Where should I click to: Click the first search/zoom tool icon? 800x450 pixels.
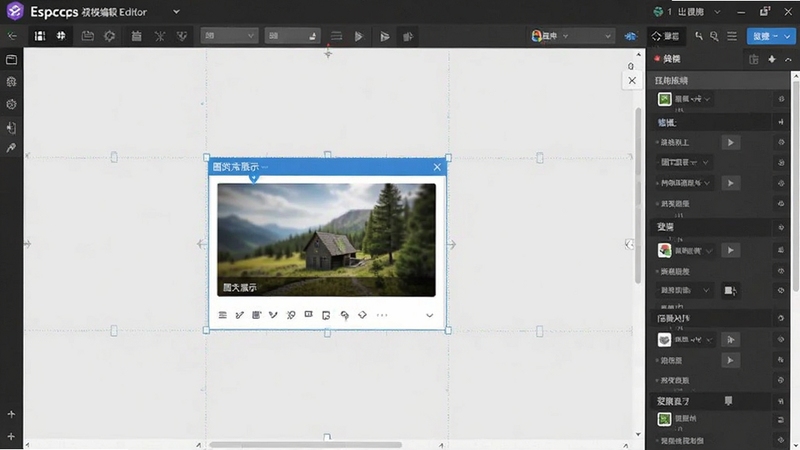point(698,36)
